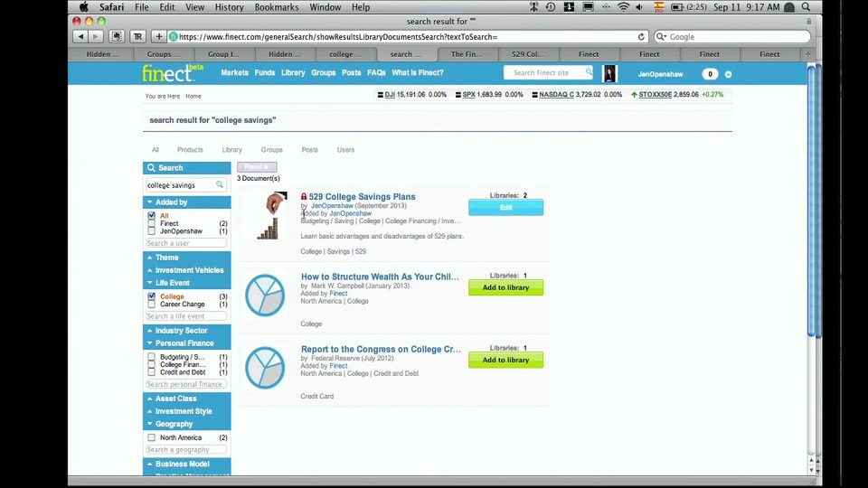868x488 pixels.
Task: Click the Edit button for 529 College Savings Plans
Action: click(x=506, y=208)
